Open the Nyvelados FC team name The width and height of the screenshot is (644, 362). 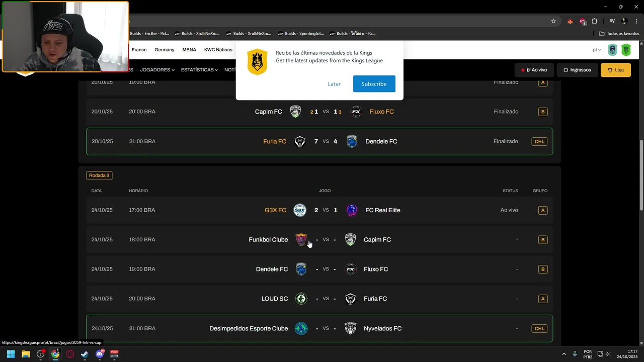tap(383, 328)
